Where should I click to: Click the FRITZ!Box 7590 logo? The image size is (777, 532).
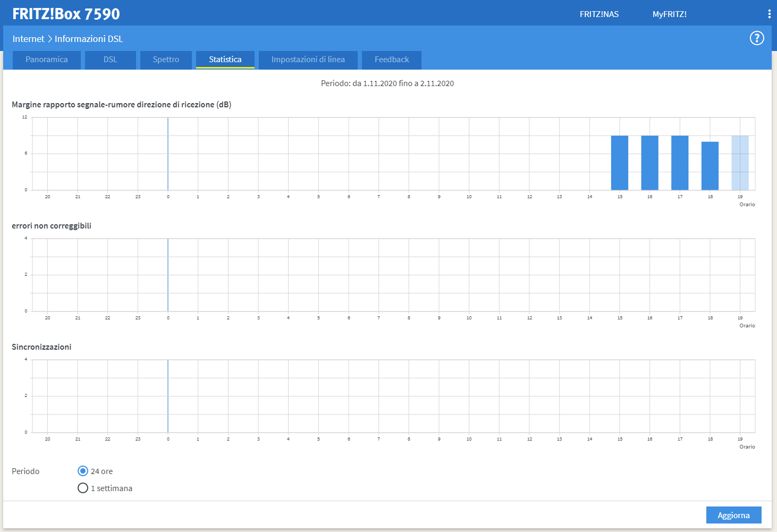(x=66, y=14)
